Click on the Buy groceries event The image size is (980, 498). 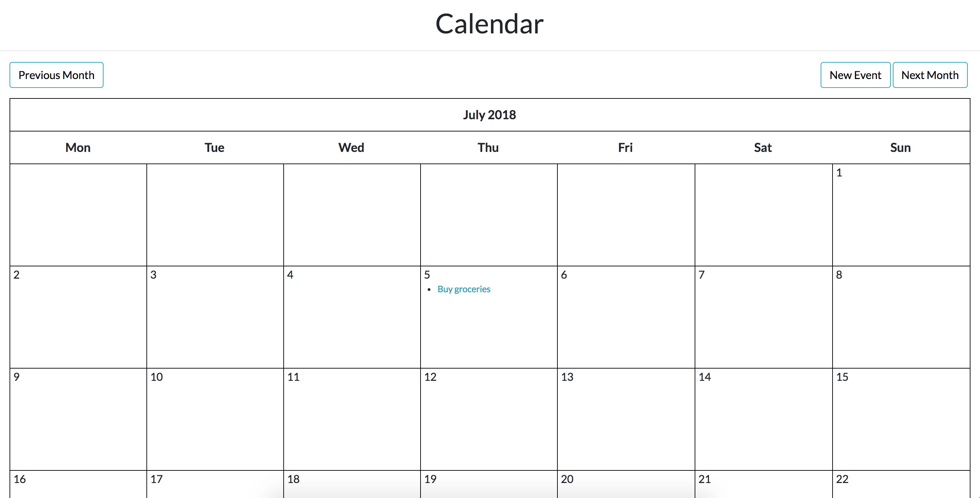[x=463, y=289]
